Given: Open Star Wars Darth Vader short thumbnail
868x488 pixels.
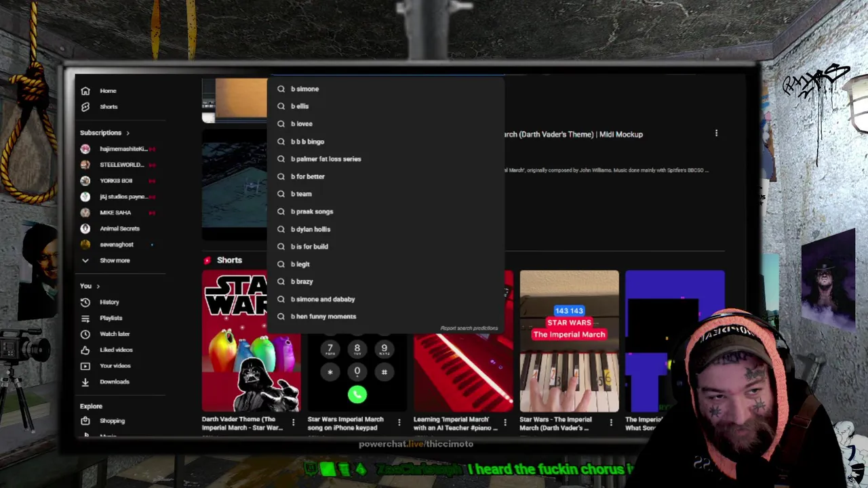Looking at the screenshot, I should 251,341.
